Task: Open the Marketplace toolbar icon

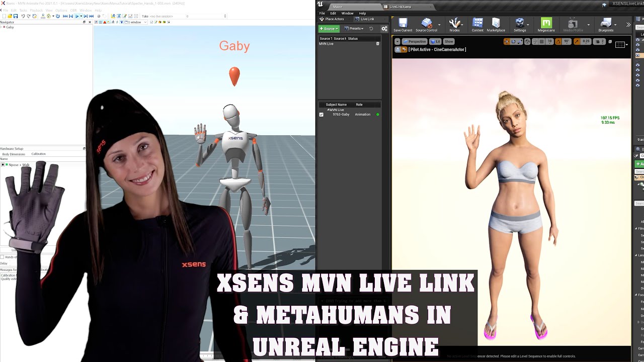Action: pyautogui.click(x=496, y=25)
